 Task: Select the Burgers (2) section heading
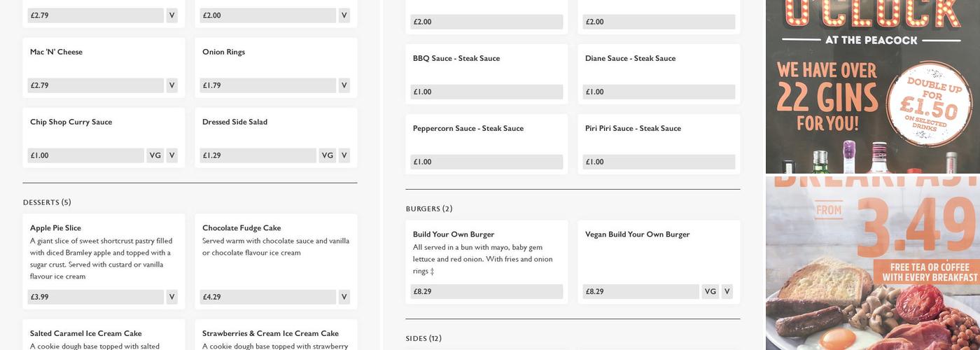tap(429, 209)
